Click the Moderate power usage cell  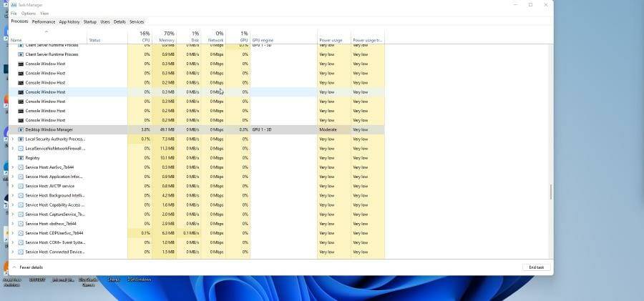click(x=334, y=129)
